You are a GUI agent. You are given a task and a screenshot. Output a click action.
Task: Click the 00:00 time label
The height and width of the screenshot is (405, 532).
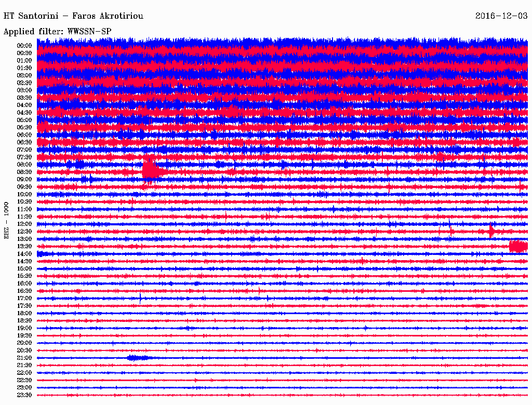coord(24,46)
